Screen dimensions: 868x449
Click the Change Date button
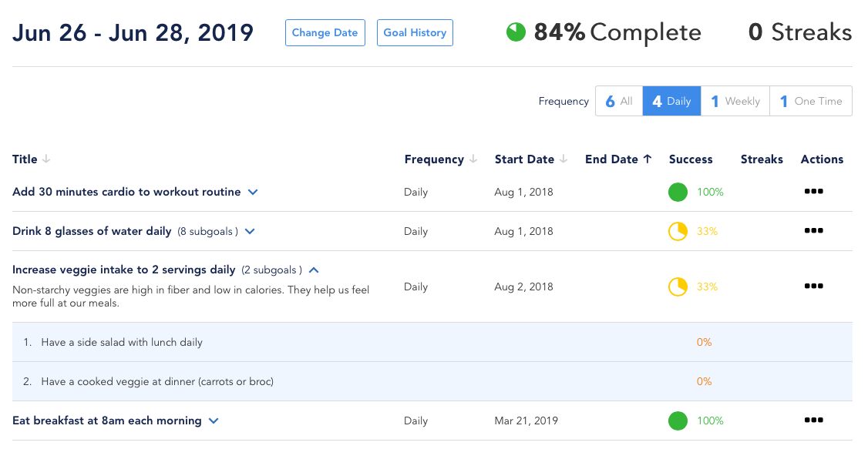(x=325, y=33)
